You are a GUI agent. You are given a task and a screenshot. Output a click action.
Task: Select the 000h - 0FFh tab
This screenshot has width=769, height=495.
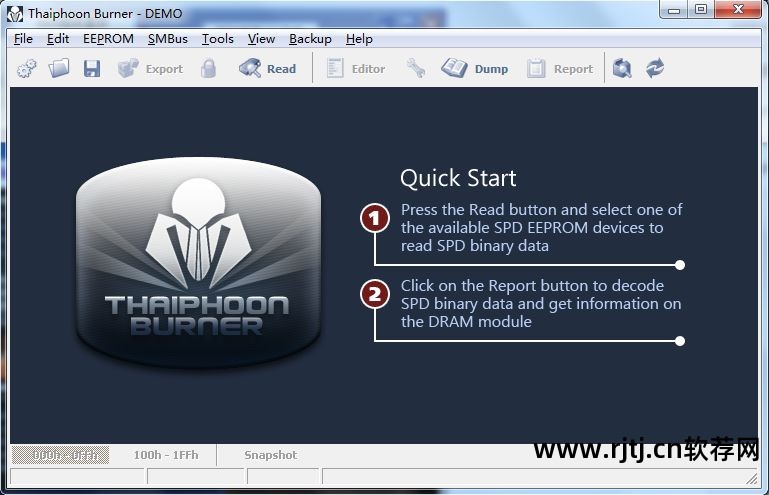(61, 455)
